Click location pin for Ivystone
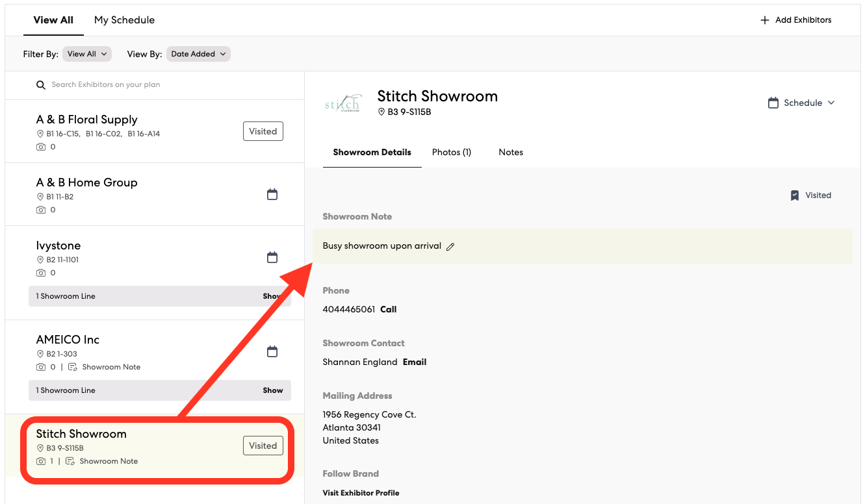The image size is (865, 504). tap(40, 260)
